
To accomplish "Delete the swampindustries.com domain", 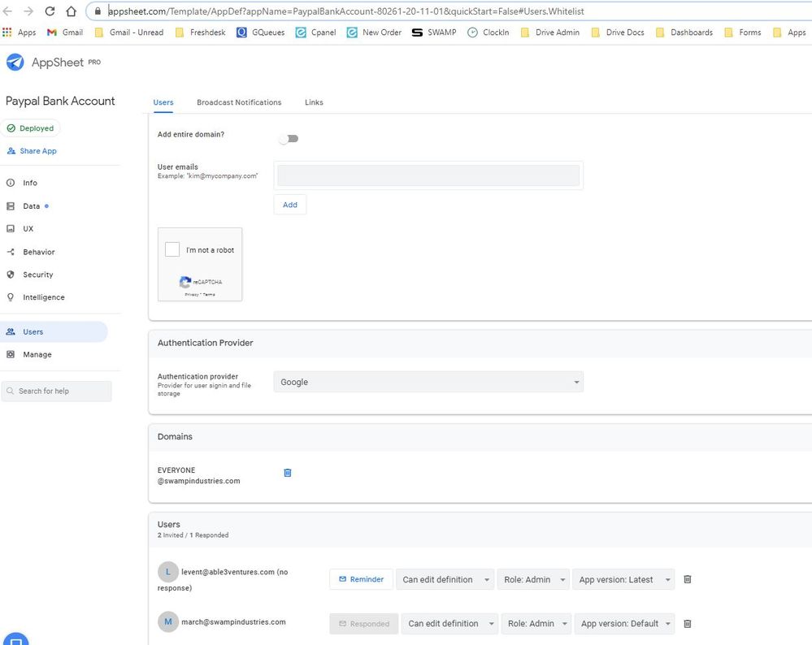I will click(288, 473).
